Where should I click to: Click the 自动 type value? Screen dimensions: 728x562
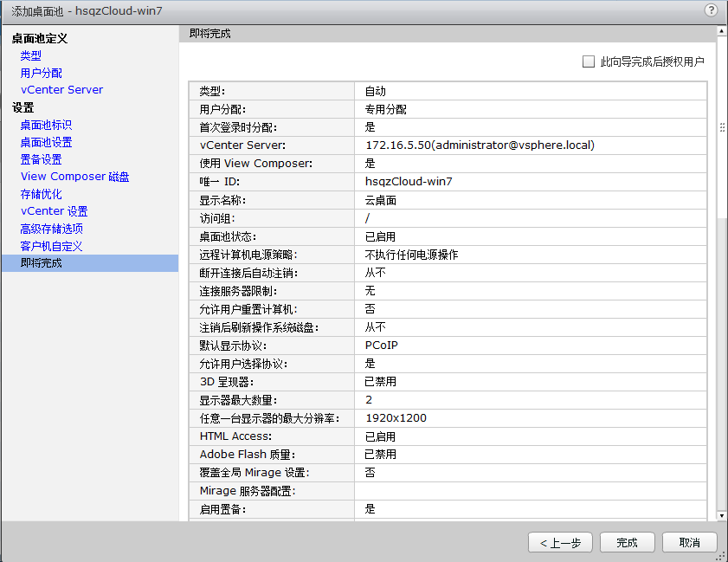(375, 91)
